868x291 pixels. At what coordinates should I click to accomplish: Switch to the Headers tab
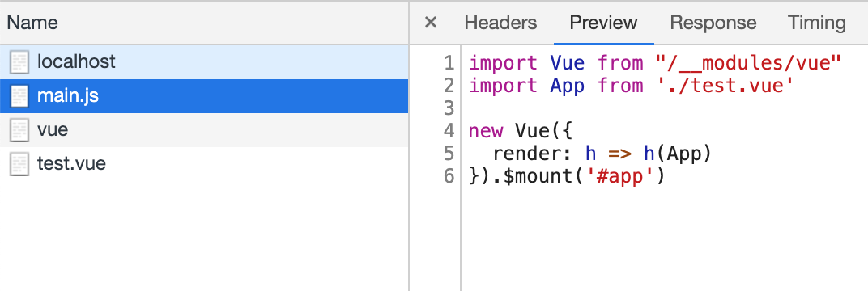500,23
